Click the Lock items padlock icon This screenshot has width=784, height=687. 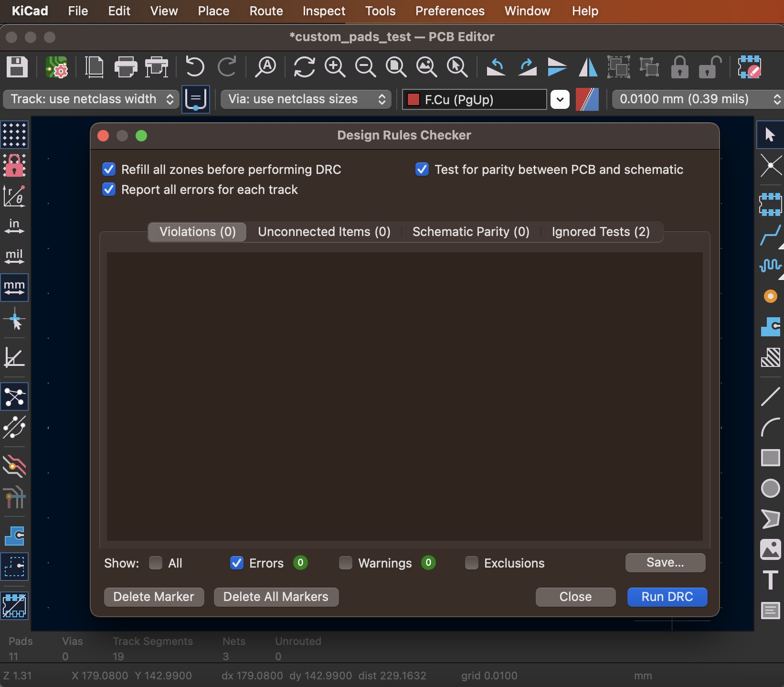point(679,67)
